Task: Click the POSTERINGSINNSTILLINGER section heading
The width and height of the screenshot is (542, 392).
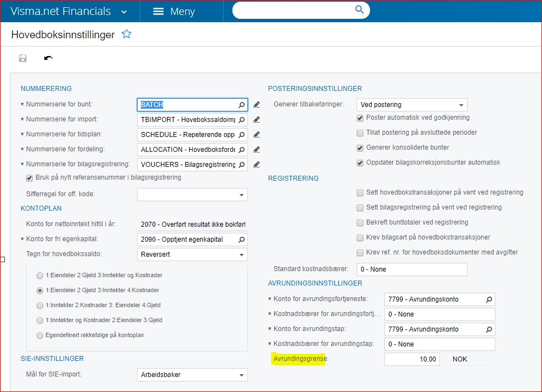Action: point(315,88)
